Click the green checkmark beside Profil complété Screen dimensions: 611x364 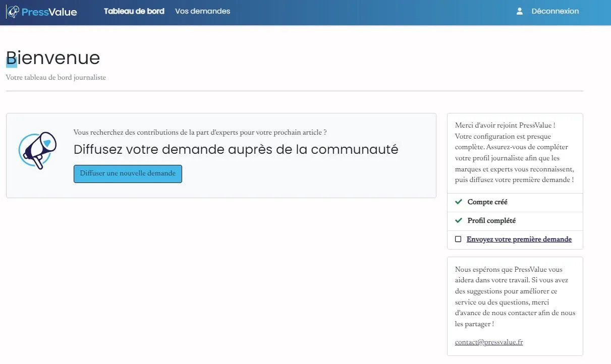click(x=459, y=220)
